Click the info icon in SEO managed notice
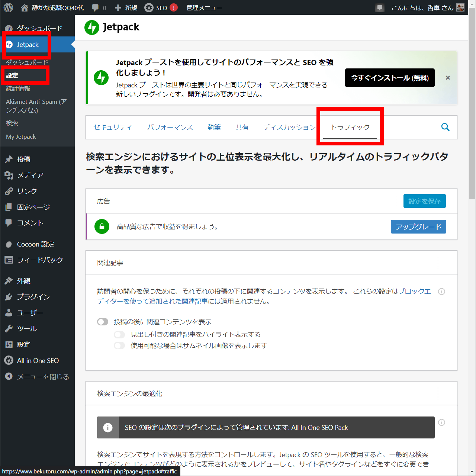Image resolution: width=476 pixels, height=476 pixels. click(108, 428)
